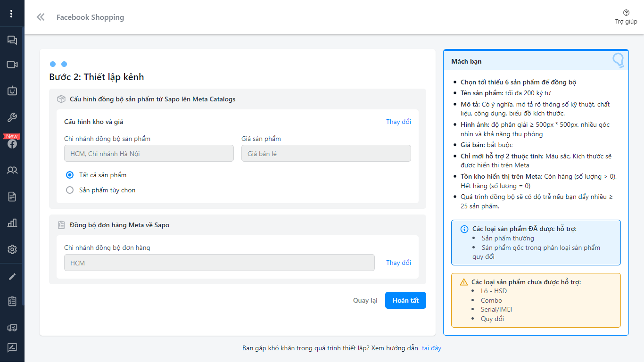This screenshot has width=644, height=363.
Task: Select the Sản phẩm tùy chọn radio button
Action: coord(70,190)
